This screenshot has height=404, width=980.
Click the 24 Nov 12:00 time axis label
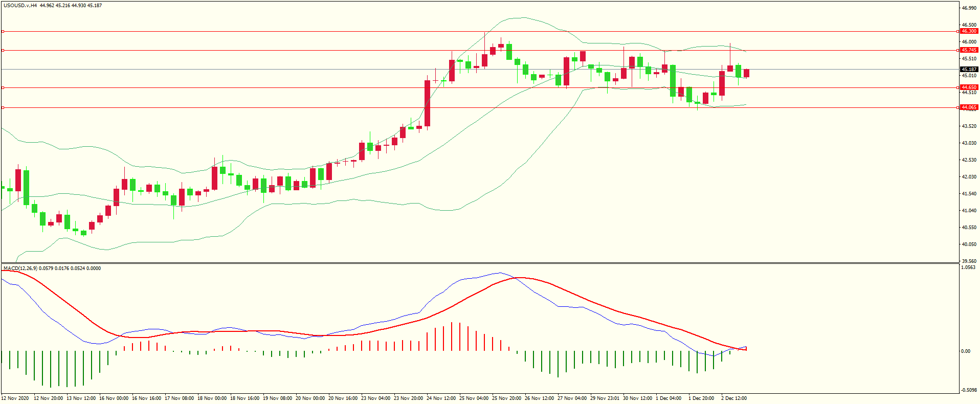point(441,398)
